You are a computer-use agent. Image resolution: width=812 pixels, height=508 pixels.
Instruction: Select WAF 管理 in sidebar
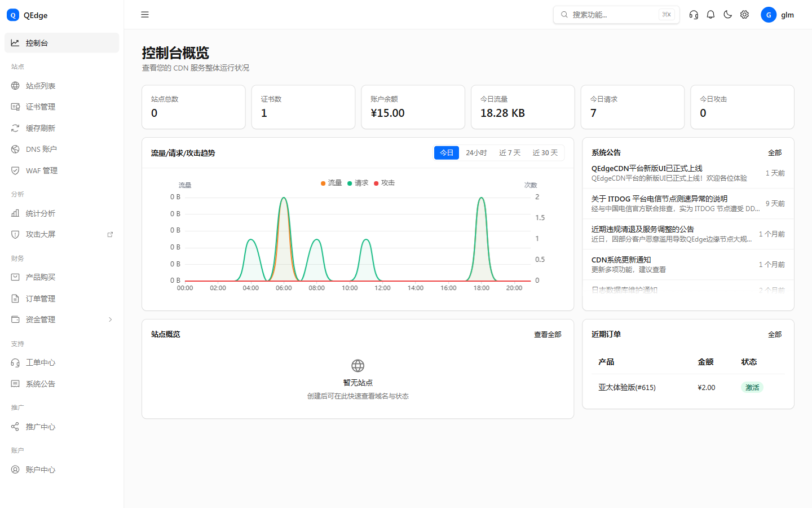coord(62,170)
